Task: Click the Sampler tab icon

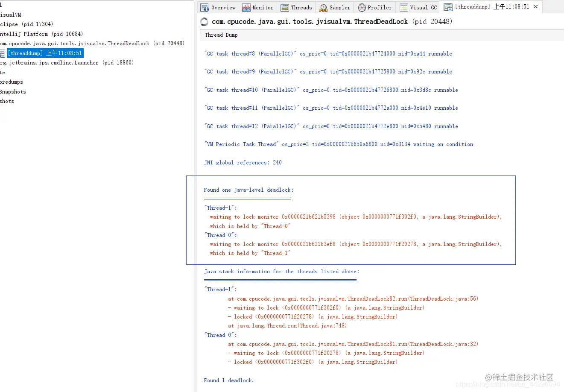Action: click(x=323, y=8)
